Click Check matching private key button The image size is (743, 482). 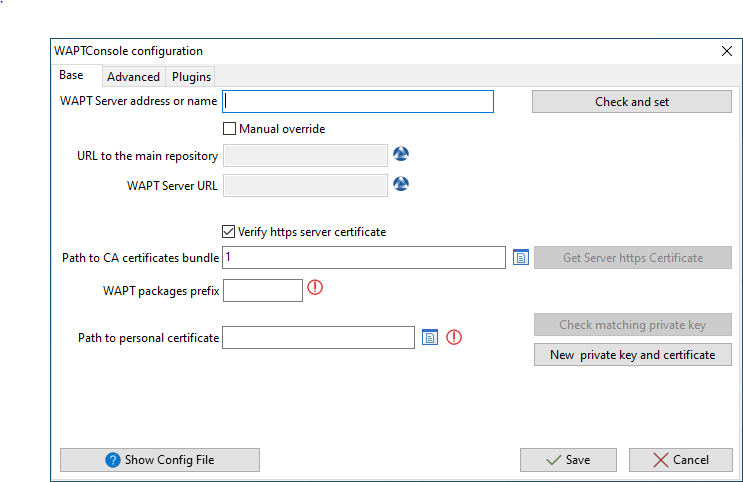pyautogui.click(x=633, y=325)
